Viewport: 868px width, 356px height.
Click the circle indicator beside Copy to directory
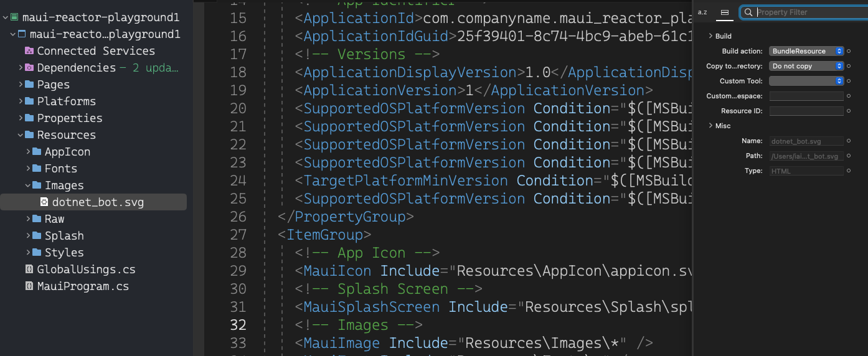point(849,66)
